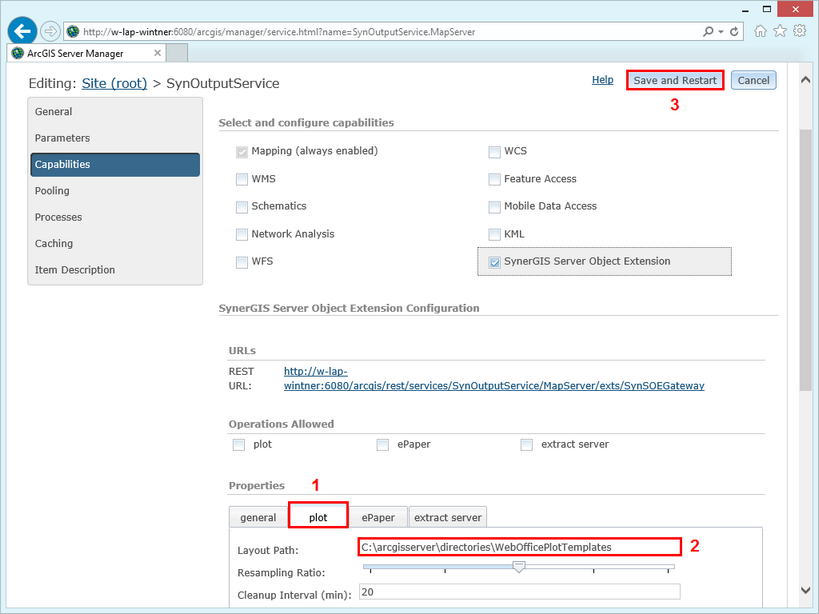Open the browser Tools gear icon
The width and height of the screenshot is (819, 614).
798,31
